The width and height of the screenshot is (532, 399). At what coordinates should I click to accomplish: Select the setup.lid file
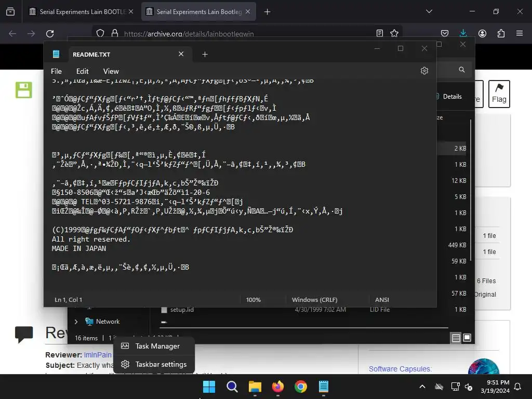182,310
